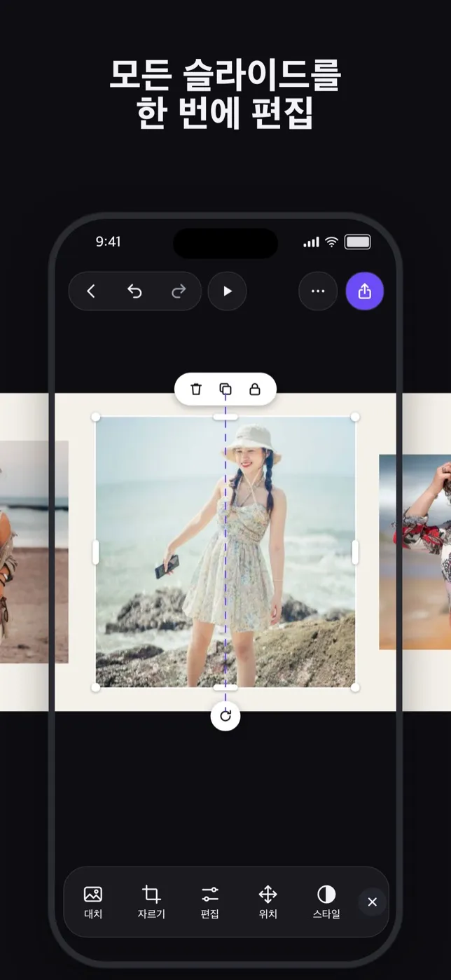
Task: Close the bottom editing toolbar
Action: coord(372,902)
